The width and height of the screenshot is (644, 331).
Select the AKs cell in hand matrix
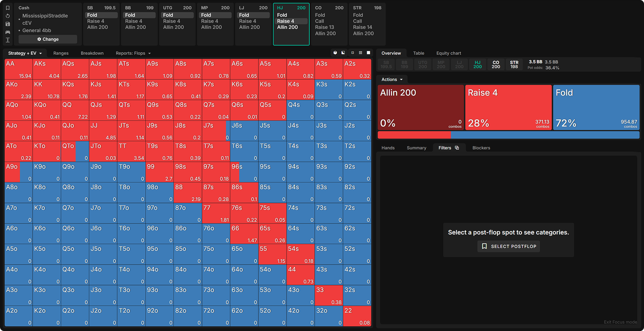coord(47,69)
